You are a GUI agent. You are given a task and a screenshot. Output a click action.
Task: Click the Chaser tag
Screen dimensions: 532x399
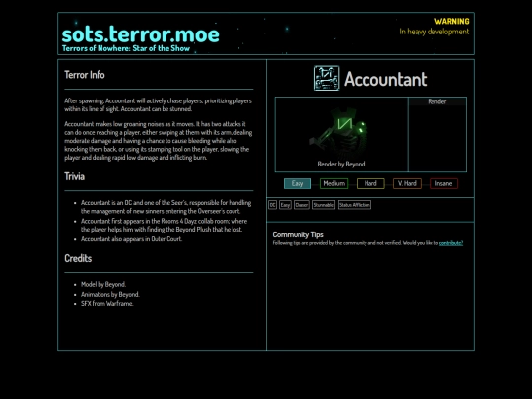click(x=301, y=205)
